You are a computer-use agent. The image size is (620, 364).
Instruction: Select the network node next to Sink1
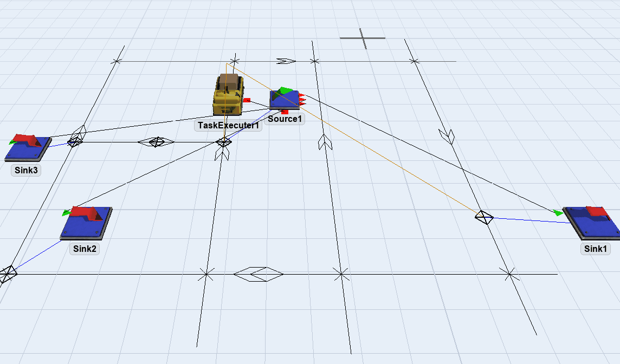[x=484, y=217]
